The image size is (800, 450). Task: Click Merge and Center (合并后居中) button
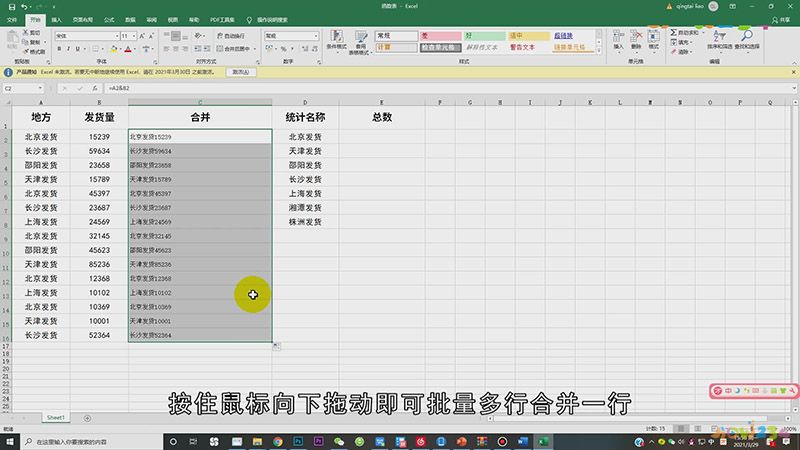click(x=233, y=48)
